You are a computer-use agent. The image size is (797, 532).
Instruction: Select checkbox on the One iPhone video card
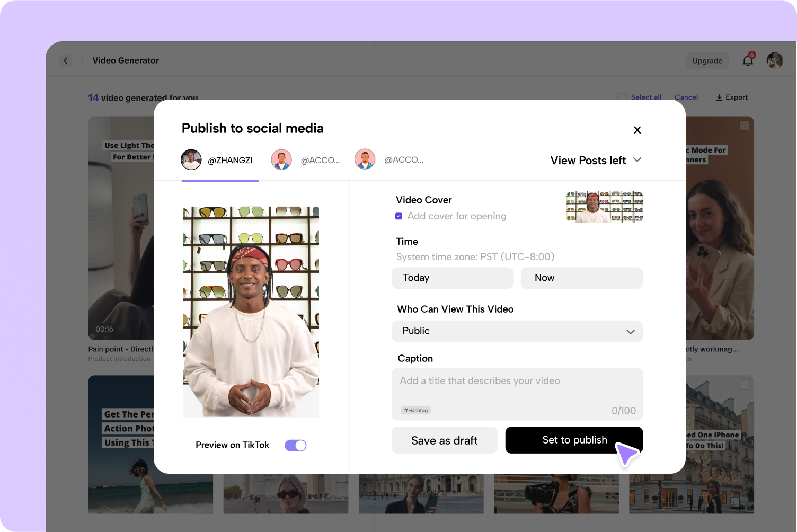pyautogui.click(x=745, y=385)
